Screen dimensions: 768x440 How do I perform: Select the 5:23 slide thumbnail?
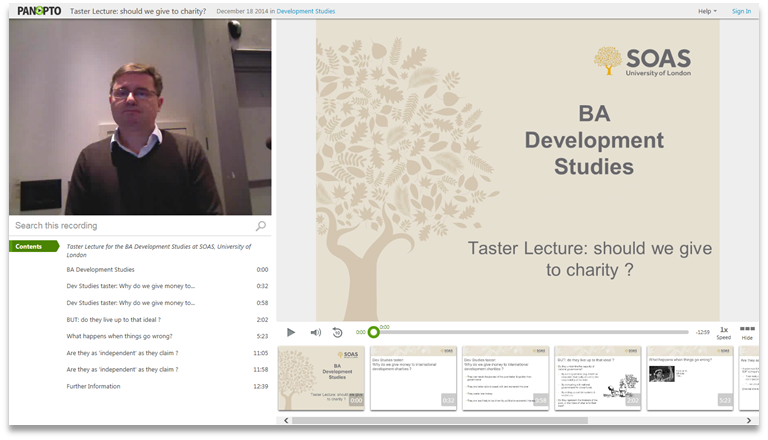(690, 378)
